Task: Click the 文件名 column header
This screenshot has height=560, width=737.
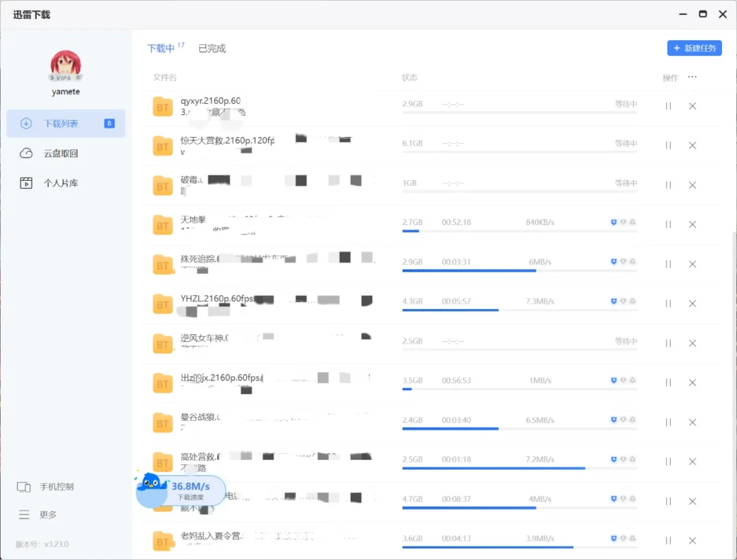Action: 165,78
